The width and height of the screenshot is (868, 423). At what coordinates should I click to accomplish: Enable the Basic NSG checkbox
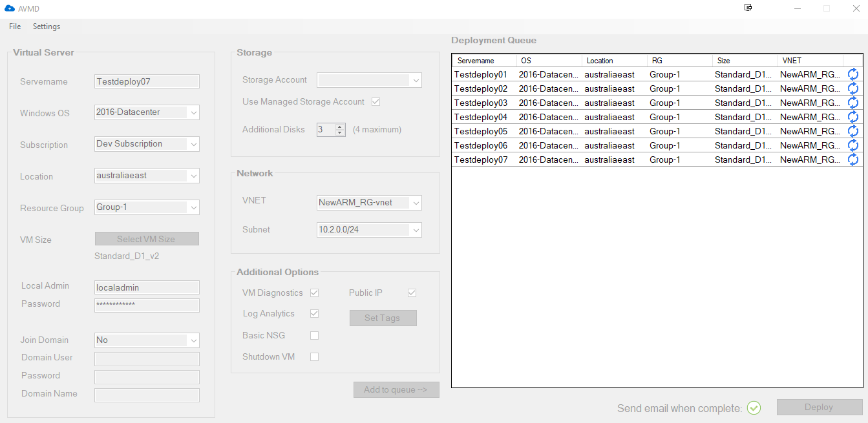314,336
